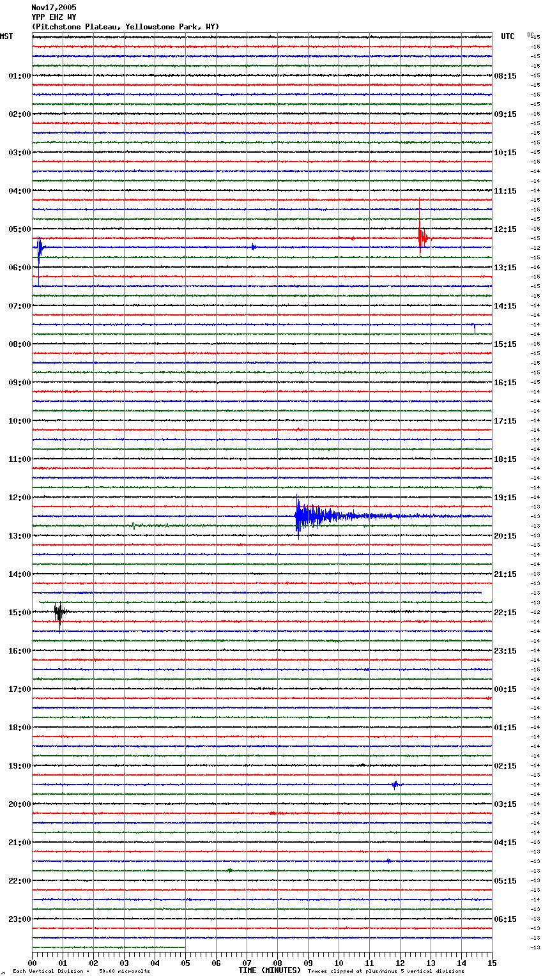Click the 08:15 UTC time label
Image resolution: width=543 pixels, height=980 pixels.
tap(505, 76)
